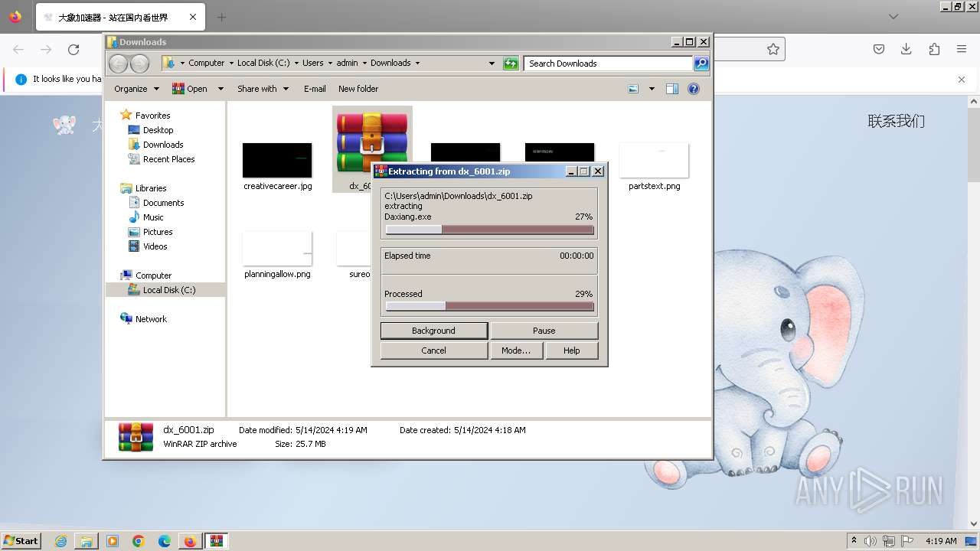This screenshot has width=980, height=551.
Task: Click the Search Downloads field
Action: coord(609,64)
